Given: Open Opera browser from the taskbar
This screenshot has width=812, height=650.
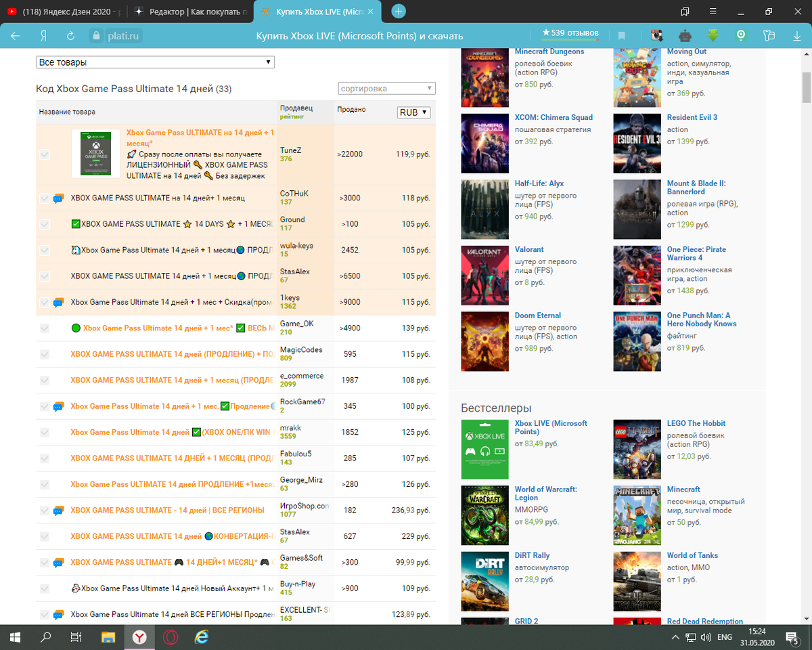Looking at the screenshot, I should (x=170, y=637).
